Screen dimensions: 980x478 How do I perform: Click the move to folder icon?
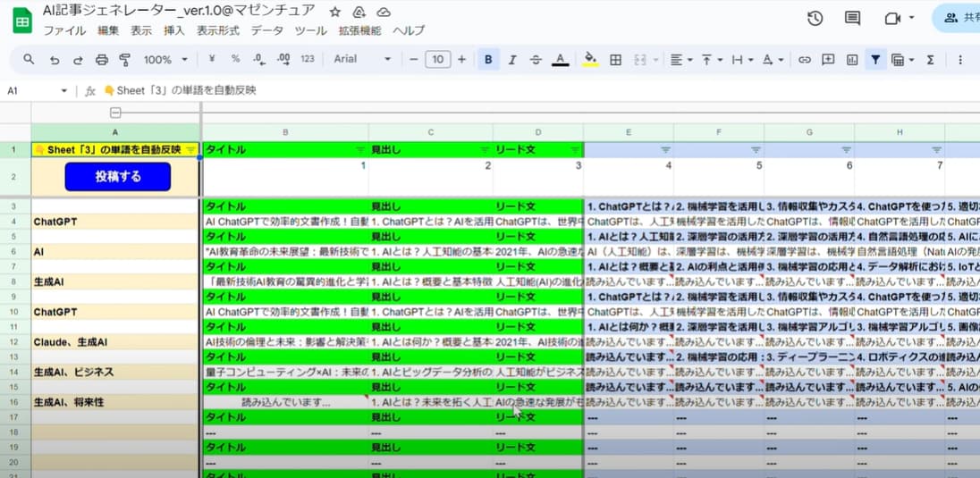[x=359, y=12]
